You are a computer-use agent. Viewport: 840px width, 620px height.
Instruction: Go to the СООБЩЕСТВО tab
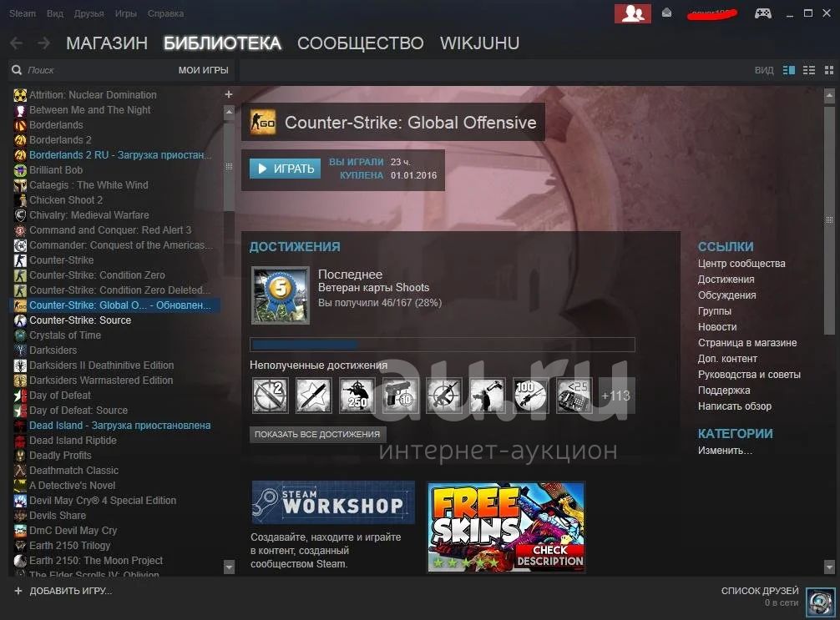click(x=361, y=43)
